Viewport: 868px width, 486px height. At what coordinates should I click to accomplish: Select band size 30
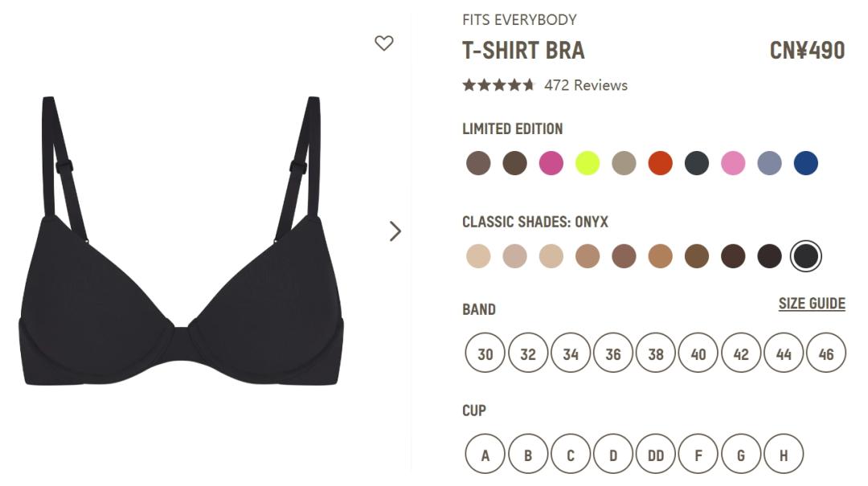click(485, 353)
